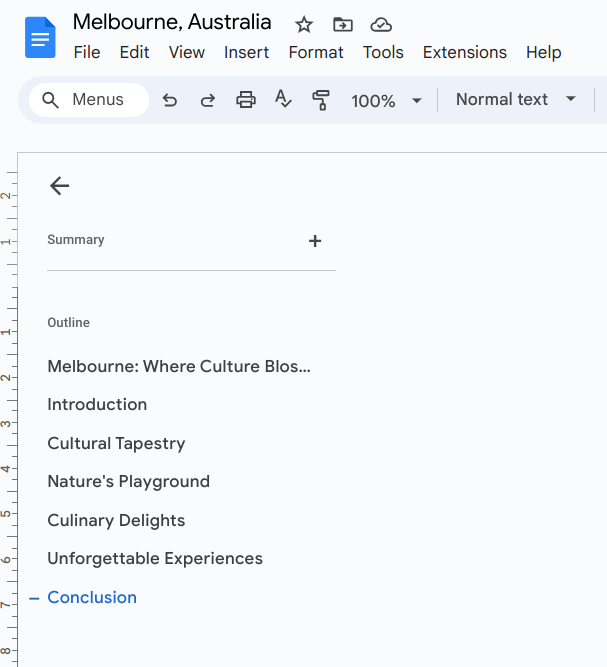Click the Outline label
This screenshot has width=607, height=667.
coord(68,322)
